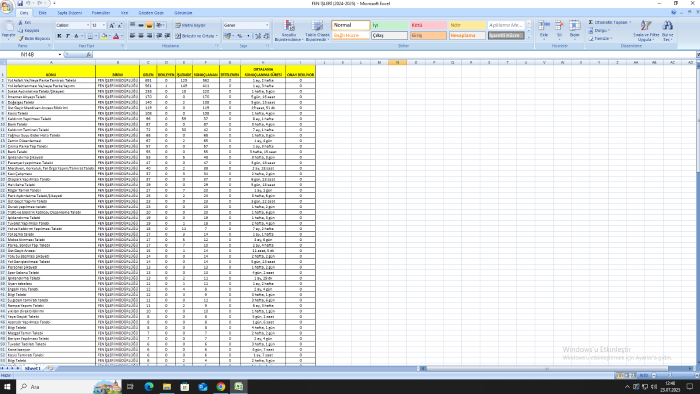The image size is (700, 394).
Task: Open the Name Box dropdown arrow
Action: (x=60, y=54)
